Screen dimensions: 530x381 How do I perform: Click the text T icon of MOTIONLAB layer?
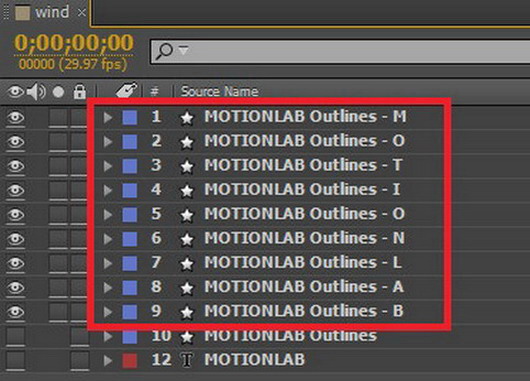tap(187, 360)
